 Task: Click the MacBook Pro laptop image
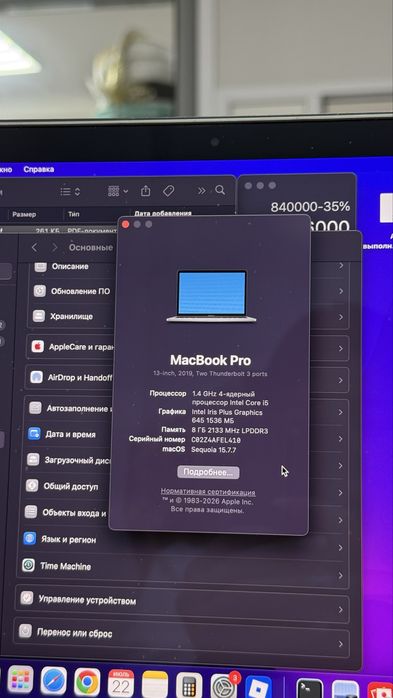click(211, 296)
